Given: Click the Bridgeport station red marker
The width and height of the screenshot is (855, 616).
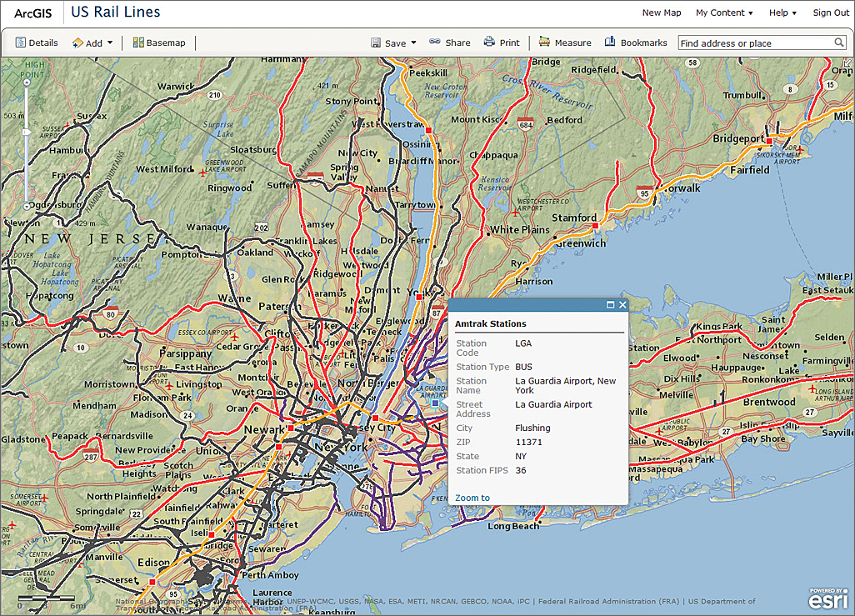Looking at the screenshot, I should pos(769,141).
